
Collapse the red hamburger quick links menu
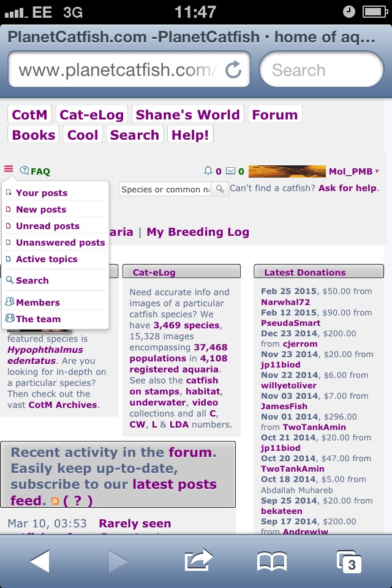click(9, 169)
